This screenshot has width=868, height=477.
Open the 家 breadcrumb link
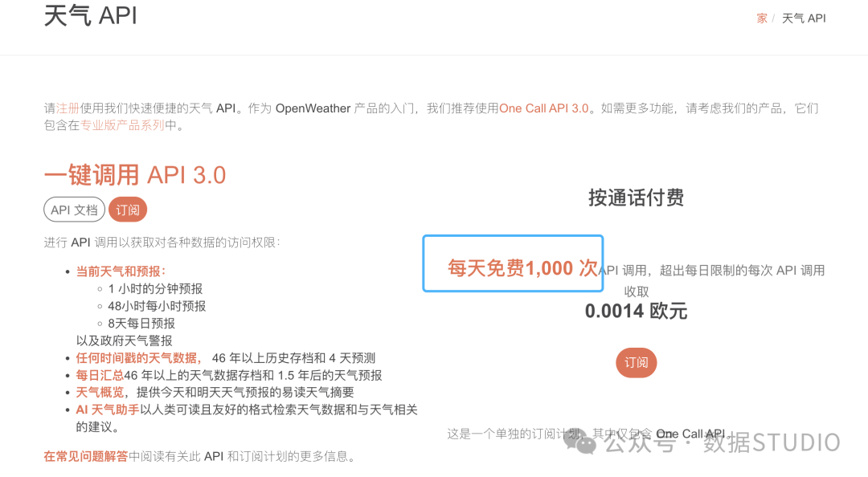pos(762,18)
